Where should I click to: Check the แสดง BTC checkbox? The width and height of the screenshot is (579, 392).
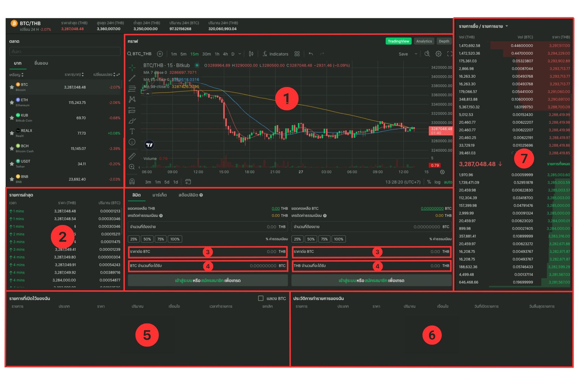coord(261,298)
